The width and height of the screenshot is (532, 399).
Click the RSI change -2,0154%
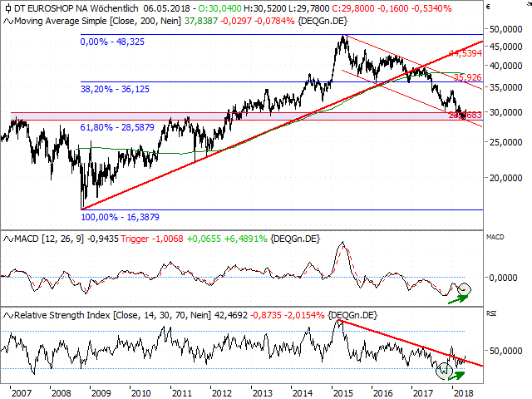[x=305, y=316]
